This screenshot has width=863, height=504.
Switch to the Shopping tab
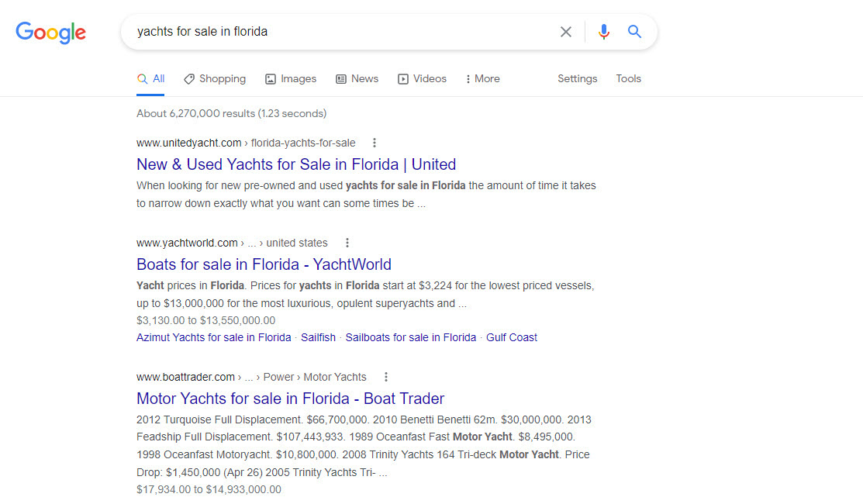pos(215,79)
